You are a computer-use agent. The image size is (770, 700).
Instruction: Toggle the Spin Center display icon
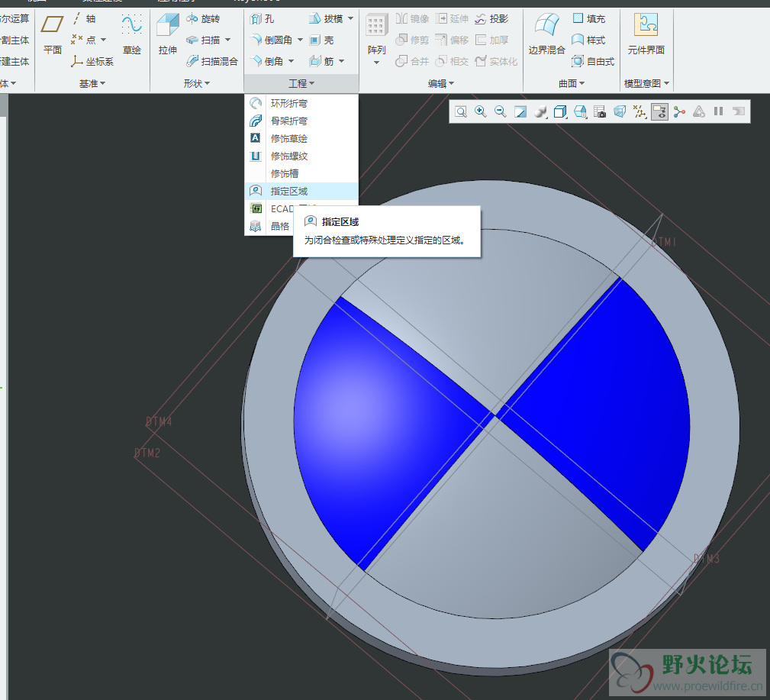[x=679, y=112]
